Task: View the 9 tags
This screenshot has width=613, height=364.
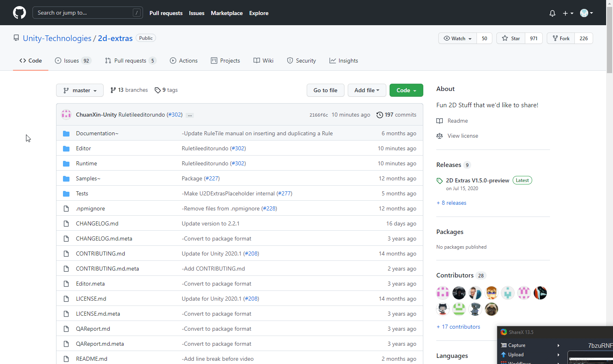Action: pos(166,90)
